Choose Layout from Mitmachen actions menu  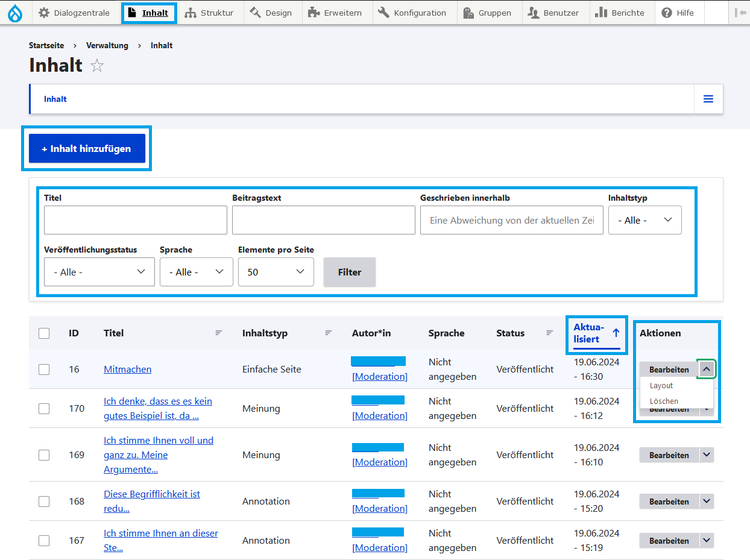pyautogui.click(x=661, y=386)
